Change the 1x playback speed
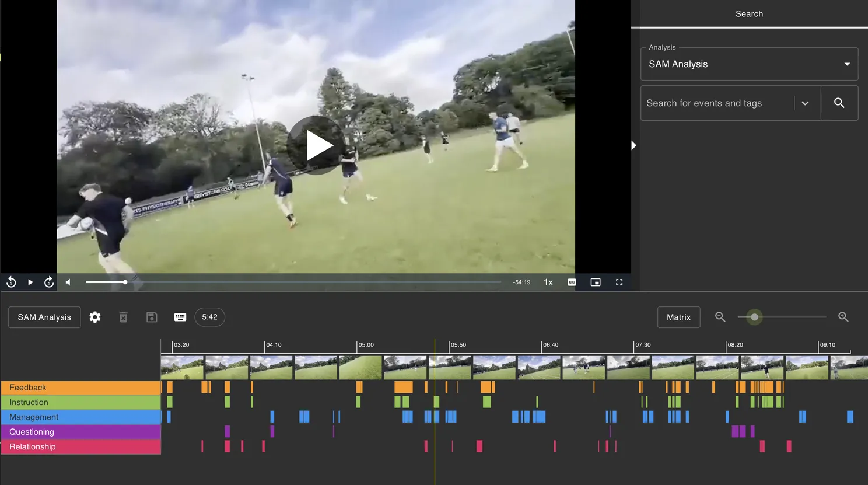The width and height of the screenshot is (868, 485). click(x=548, y=282)
